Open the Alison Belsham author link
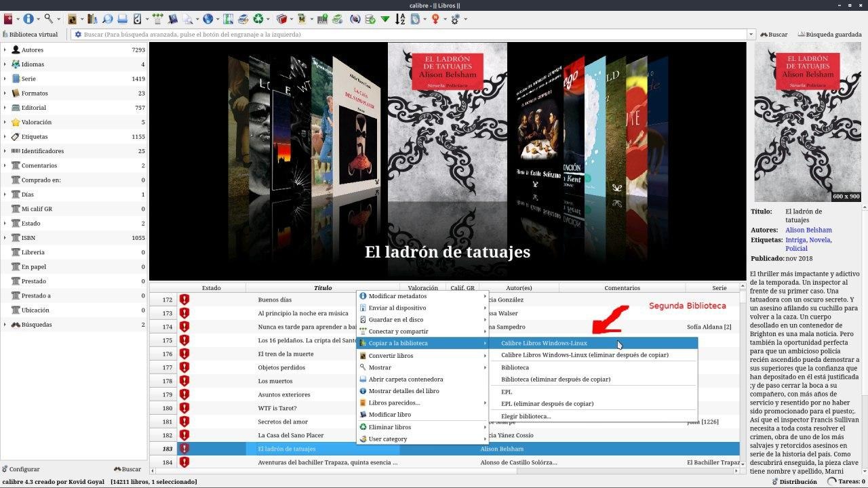Screen dimensions: 868x488 (x=808, y=230)
